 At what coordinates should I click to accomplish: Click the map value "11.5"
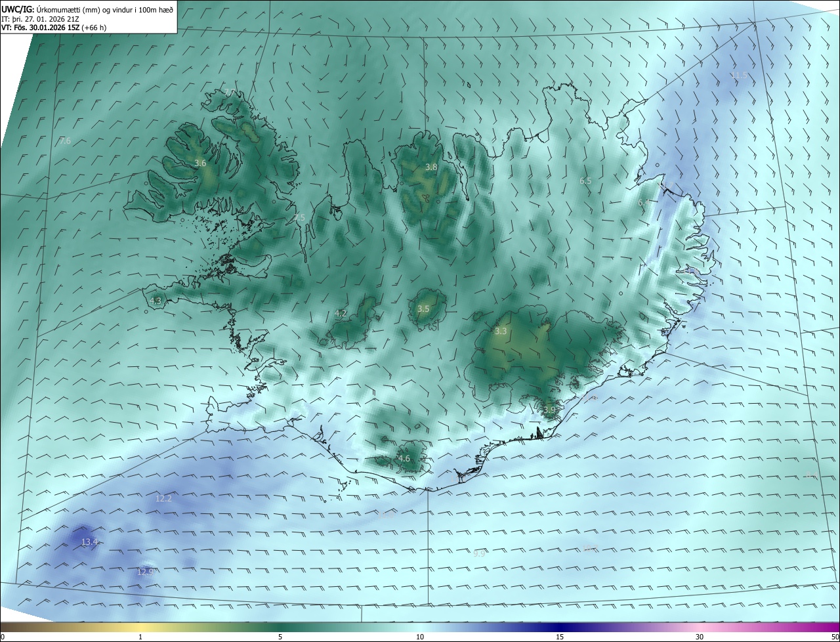click(x=740, y=75)
